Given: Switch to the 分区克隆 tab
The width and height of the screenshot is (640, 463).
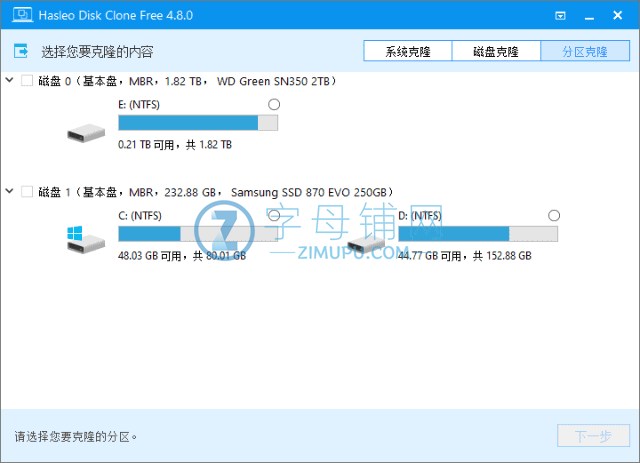Looking at the screenshot, I should coord(585,51).
